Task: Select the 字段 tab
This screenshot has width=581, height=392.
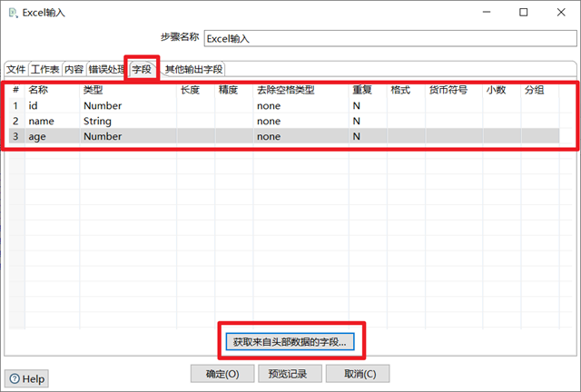Action: pos(142,69)
